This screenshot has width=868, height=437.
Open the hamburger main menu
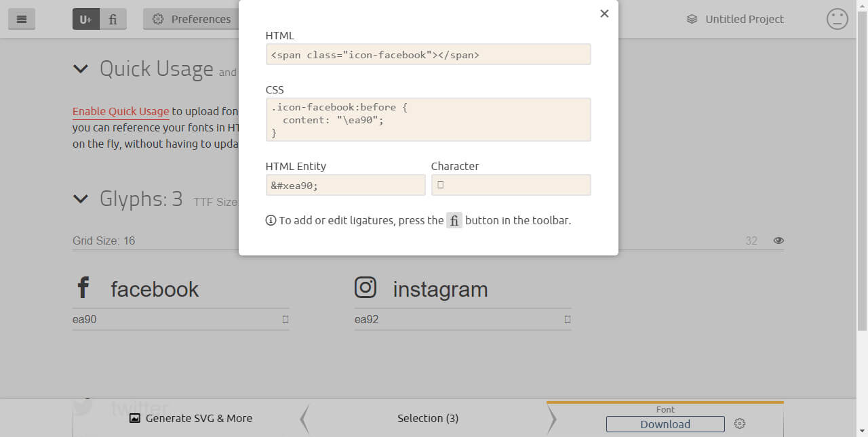coord(21,19)
